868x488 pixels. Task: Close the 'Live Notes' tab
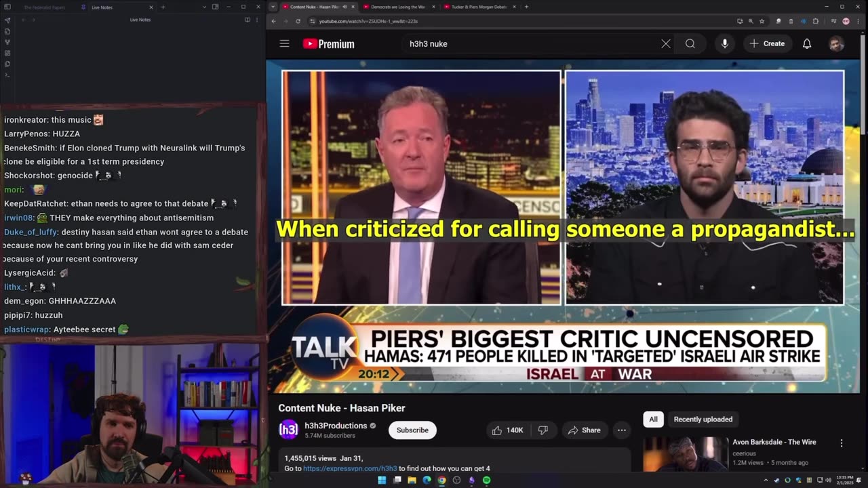pos(151,7)
